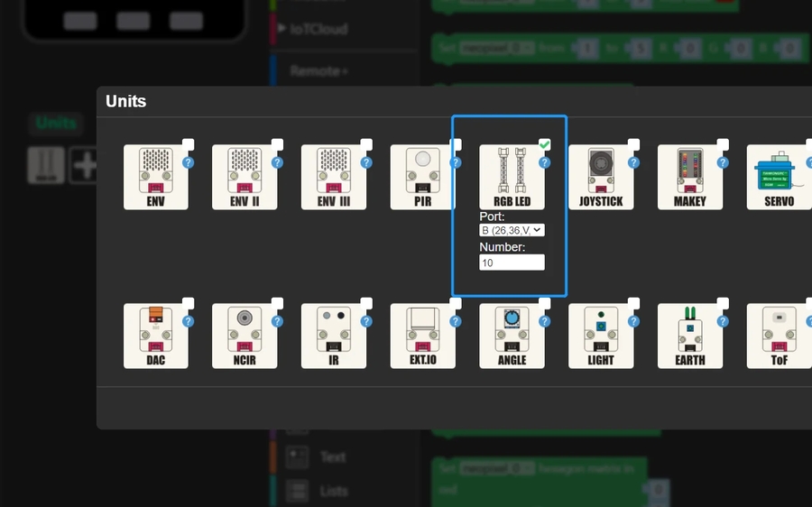Image resolution: width=812 pixels, height=507 pixels.
Task: Tick the ENV II unit checkbox
Action: 277,144
